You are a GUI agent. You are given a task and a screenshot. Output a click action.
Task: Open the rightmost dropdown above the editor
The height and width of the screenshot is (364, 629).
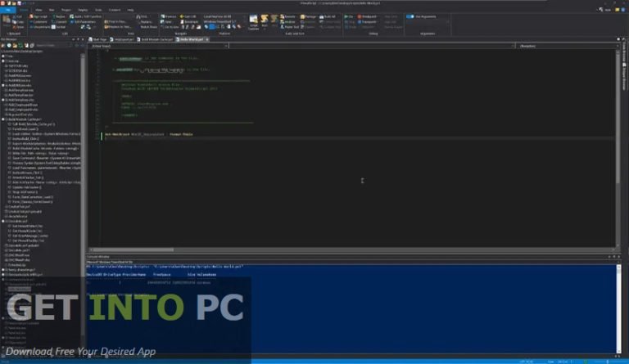tap(568, 46)
